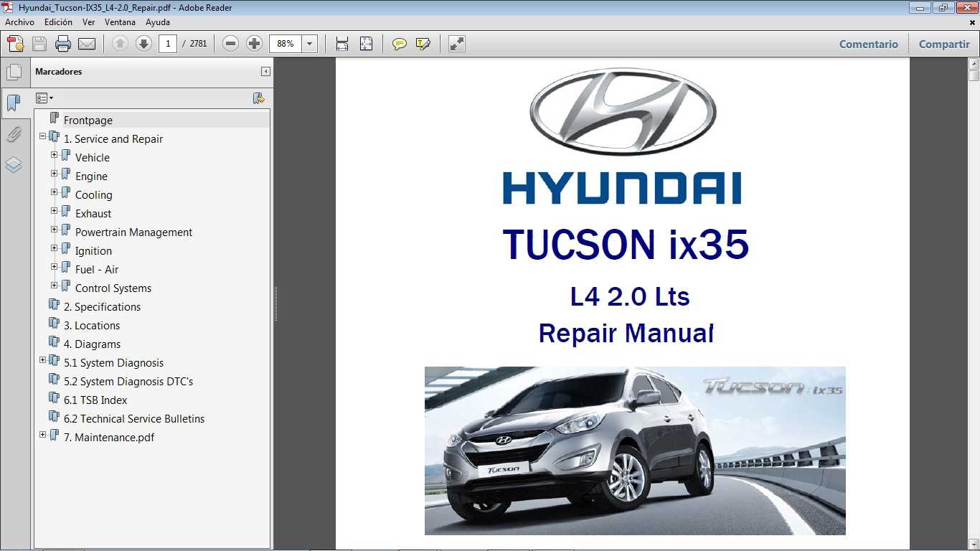Expand the Powertrain Management bookmark

[x=54, y=229]
